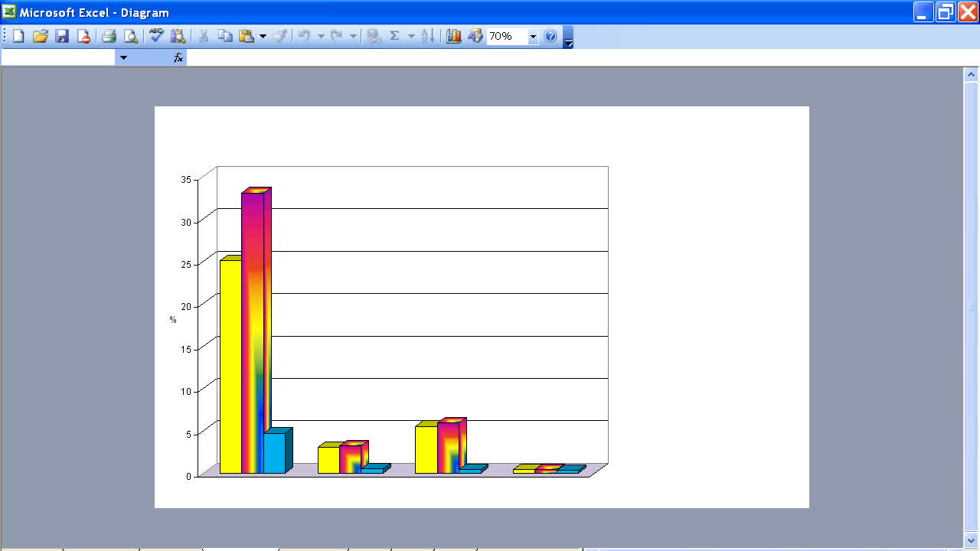980x551 pixels.
Task: Click the Copy icon in toolbar
Action: point(225,36)
